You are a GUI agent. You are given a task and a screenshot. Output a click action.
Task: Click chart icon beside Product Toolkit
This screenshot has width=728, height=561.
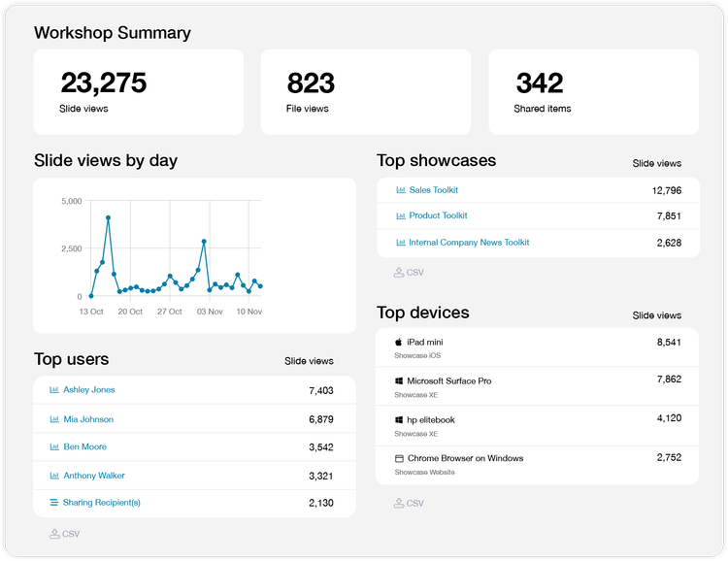401,215
